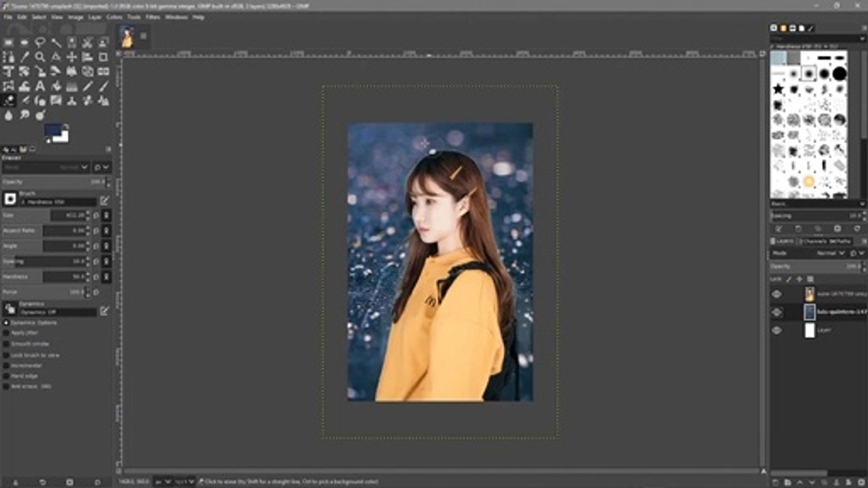Image resolution: width=868 pixels, height=488 pixels.
Task: Open the Filters menu
Action: [x=153, y=17]
